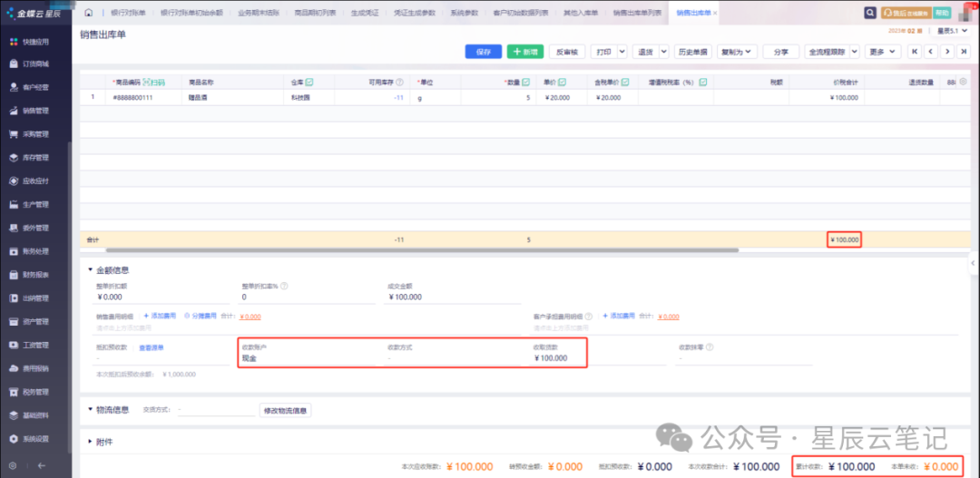Click the 查看源单 link

click(x=151, y=347)
